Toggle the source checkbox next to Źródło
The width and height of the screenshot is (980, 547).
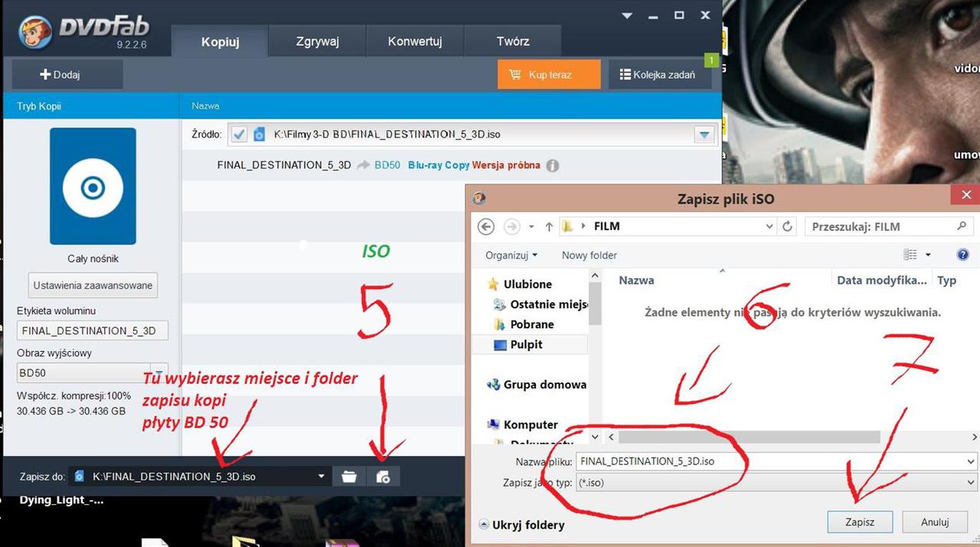pyautogui.click(x=240, y=134)
